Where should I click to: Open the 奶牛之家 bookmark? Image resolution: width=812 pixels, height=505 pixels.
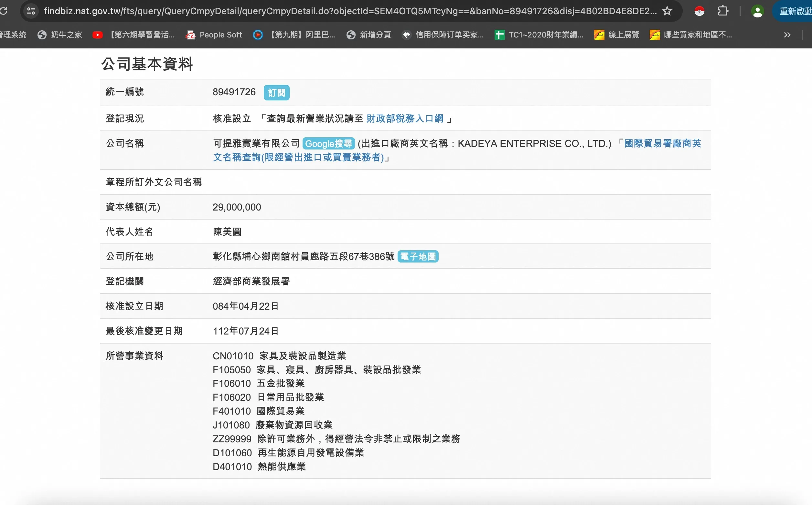pyautogui.click(x=60, y=35)
